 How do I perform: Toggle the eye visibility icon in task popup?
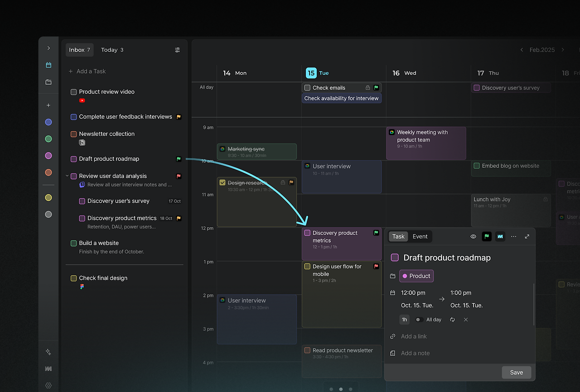[474, 236]
